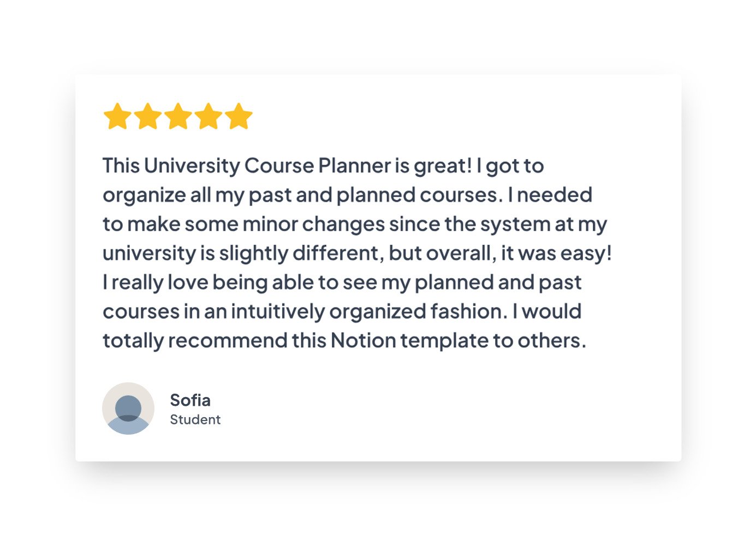Click the word great! in review

[443, 166]
